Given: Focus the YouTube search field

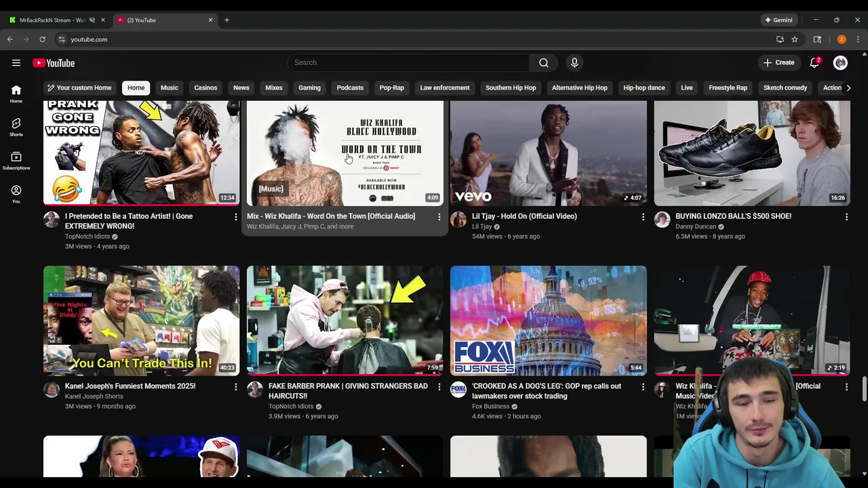Looking at the screenshot, I should tap(408, 62).
